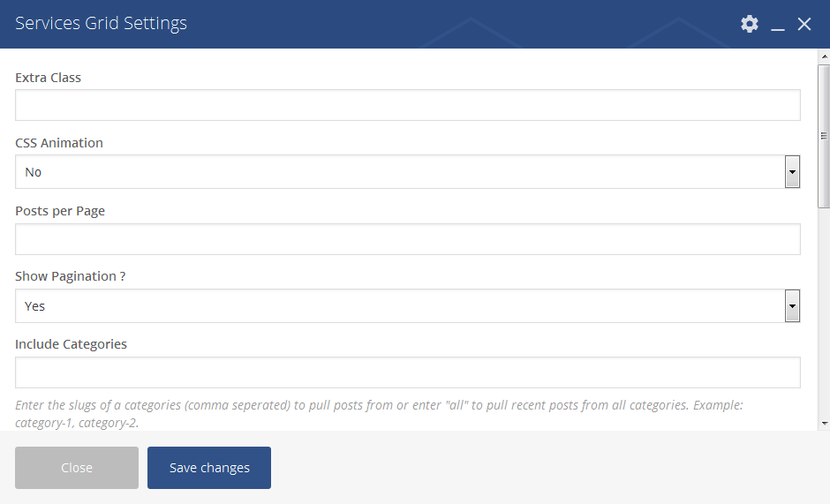This screenshot has height=504, width=830.
Task: Click the Posts per Page label
Action: click(x=60, y=211)
